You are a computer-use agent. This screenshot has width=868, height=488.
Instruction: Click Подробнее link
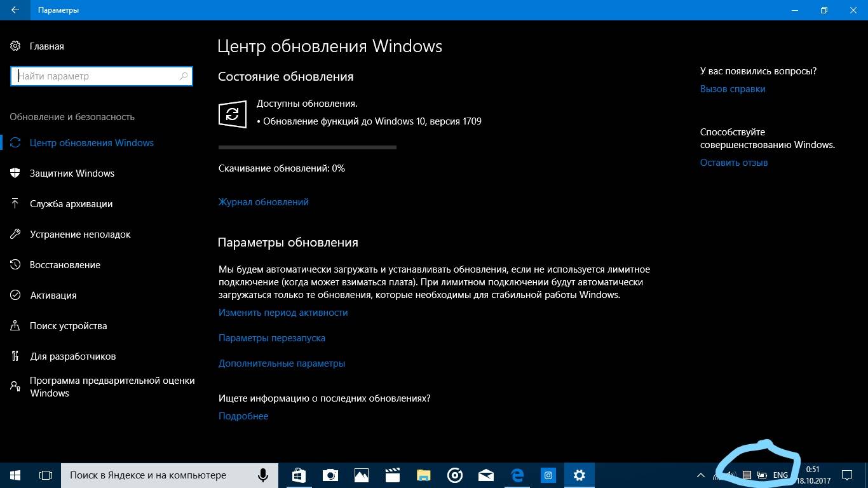pyautogui.click(x=243, y=416)
